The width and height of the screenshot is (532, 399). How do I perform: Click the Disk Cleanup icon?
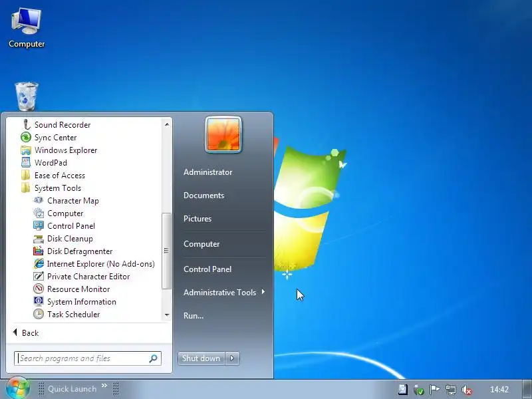39,239
